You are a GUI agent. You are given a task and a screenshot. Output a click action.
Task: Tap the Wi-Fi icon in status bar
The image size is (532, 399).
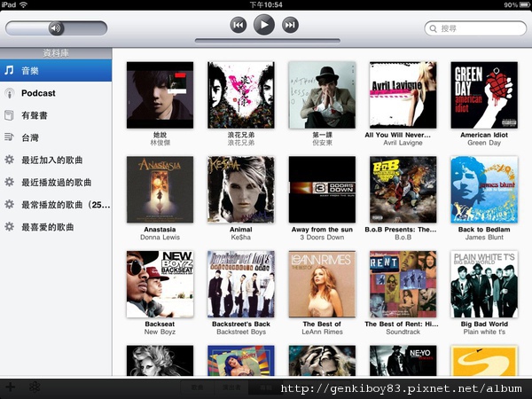tap(23, 4)
